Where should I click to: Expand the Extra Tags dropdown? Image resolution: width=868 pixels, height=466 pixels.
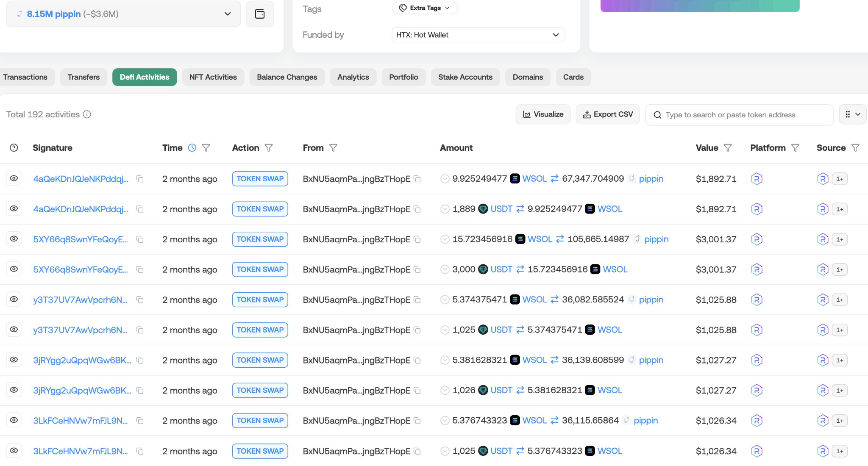click(x=425, y=8)
